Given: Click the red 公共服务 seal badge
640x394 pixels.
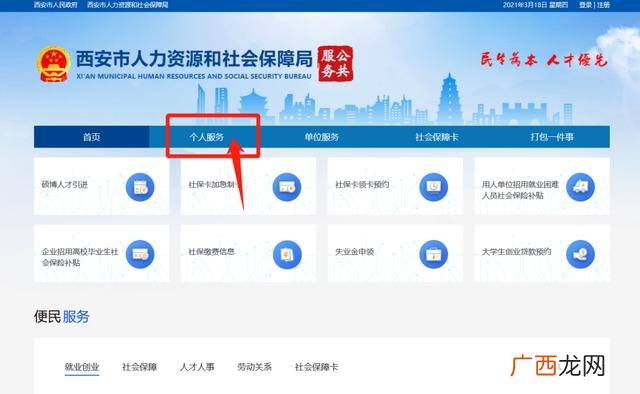Looking at the screenshot, I should pos(336,64).
